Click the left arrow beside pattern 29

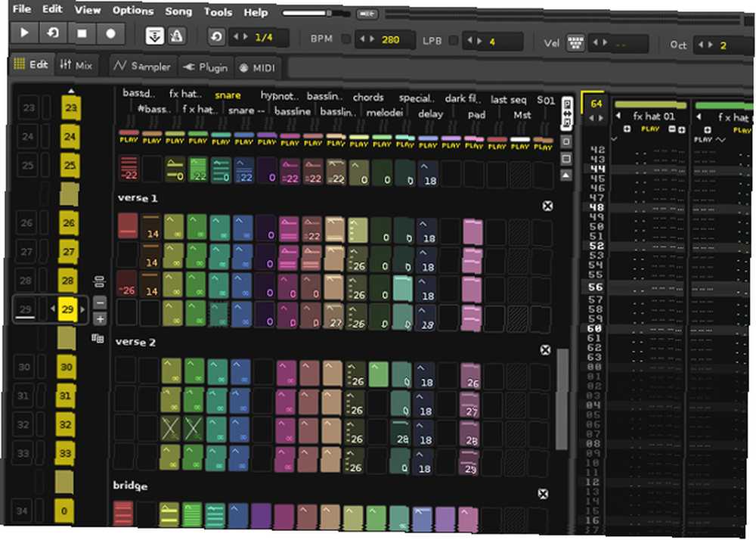point(52,309)
